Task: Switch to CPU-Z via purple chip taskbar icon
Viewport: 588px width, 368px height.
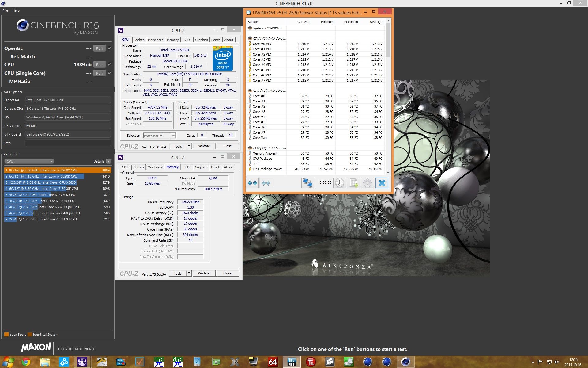Action: pos(82,362)
